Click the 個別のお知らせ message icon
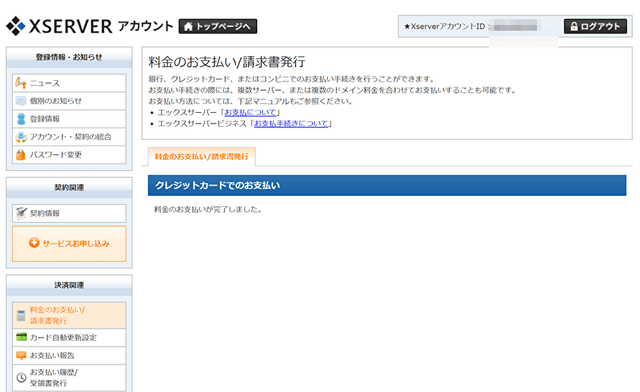This screenshot has width=640, height=392. [x=21, y=101]
